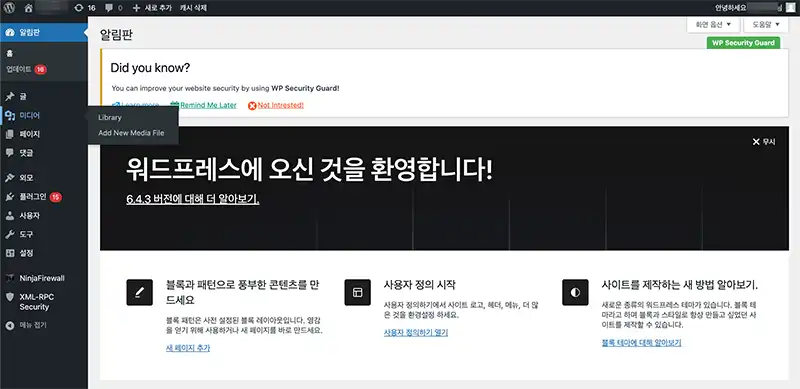Click the 새로 추가 plus item

[x=152, y=8]
